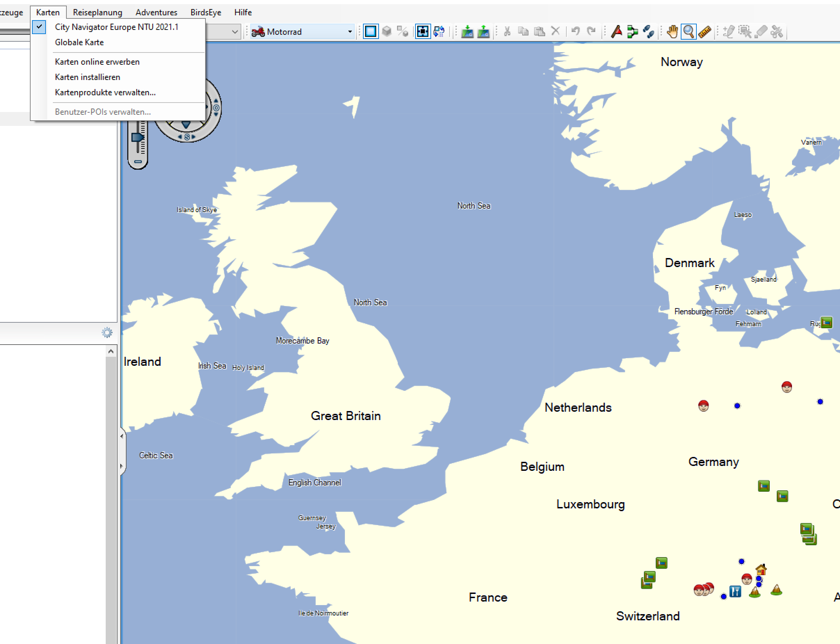The image size is (840, 644).
Task: Click the gear options icon in sidebar
Action: 107,332
